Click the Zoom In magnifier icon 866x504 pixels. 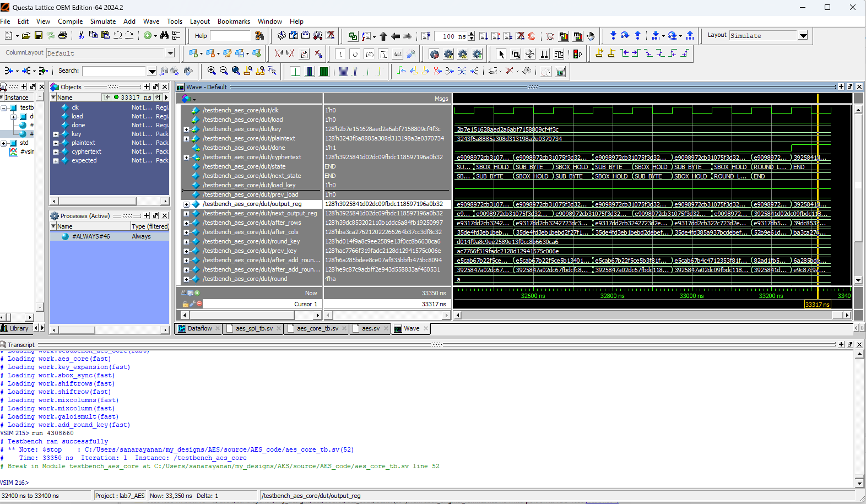coord(212,71)
